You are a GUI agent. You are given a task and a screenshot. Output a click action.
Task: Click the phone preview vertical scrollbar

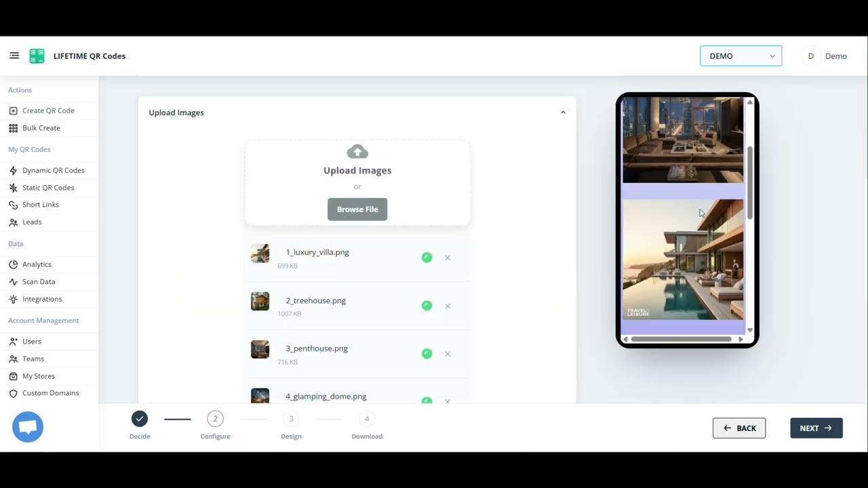pyautogui.click(x=749, y=182)
